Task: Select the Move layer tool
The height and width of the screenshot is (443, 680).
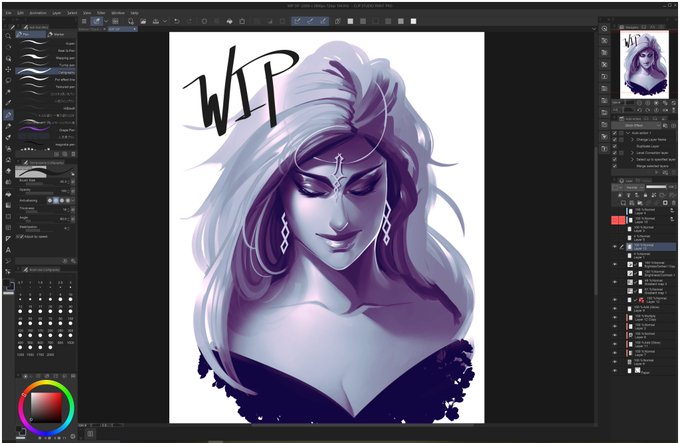Action: pos(8,69)
